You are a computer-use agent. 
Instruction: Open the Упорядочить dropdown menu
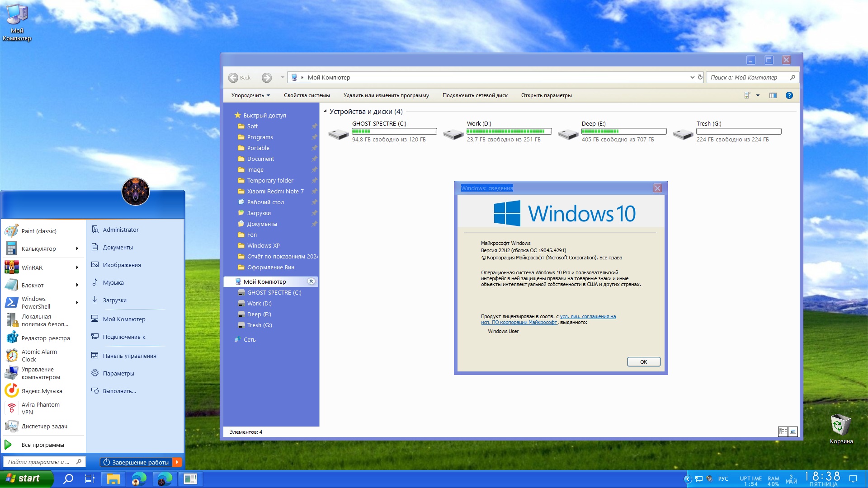[x=250, y=95]
